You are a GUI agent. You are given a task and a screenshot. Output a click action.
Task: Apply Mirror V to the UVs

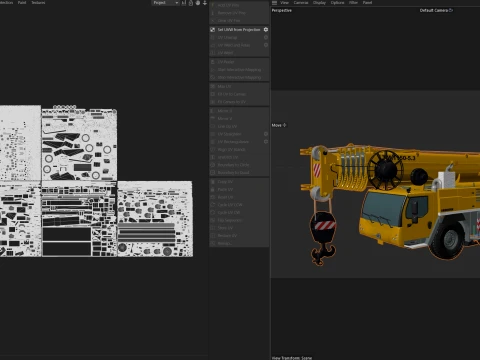point(239,118)
